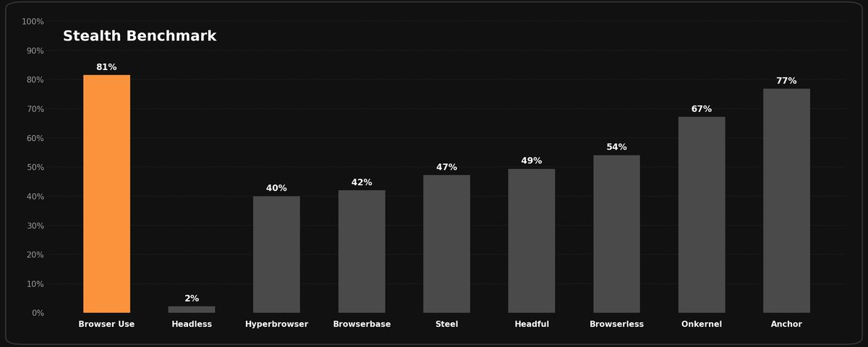Click the Onkernel label under the bar

[x=702, y=324]
